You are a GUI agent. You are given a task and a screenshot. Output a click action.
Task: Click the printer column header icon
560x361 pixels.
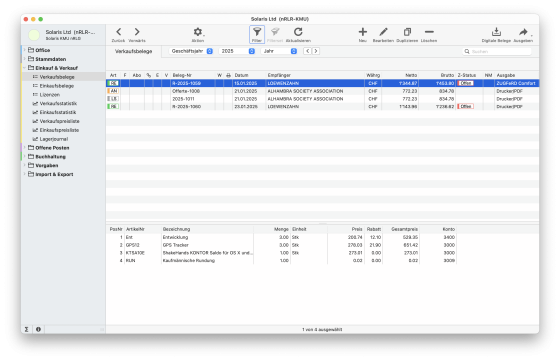coord(228,75)
